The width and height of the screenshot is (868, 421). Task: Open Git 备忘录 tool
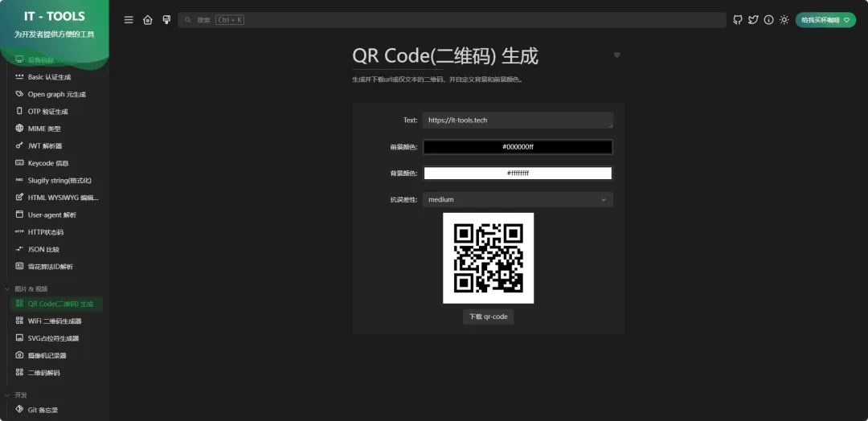56,410
